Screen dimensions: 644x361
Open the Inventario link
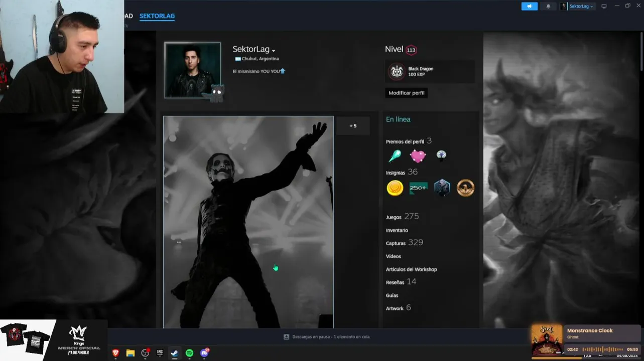click(397, 230)
